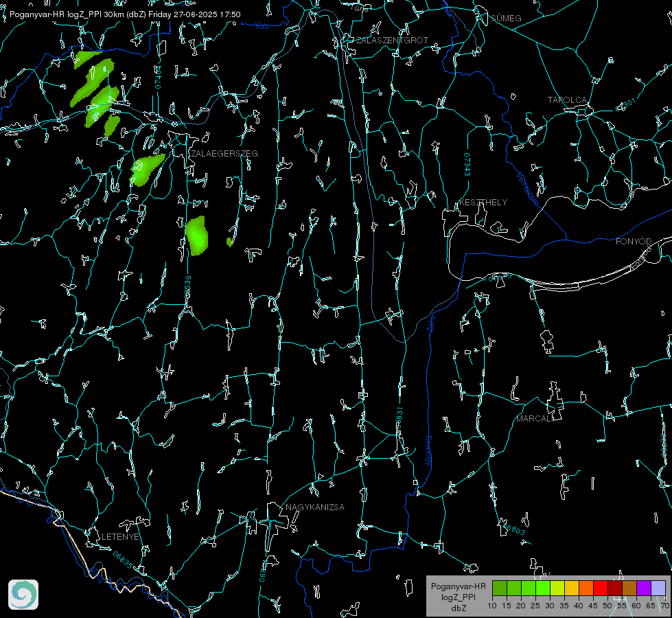The height and width of the screenshot is (618, 672).
Task: Click the swirl logo icon
Action: 23,595
